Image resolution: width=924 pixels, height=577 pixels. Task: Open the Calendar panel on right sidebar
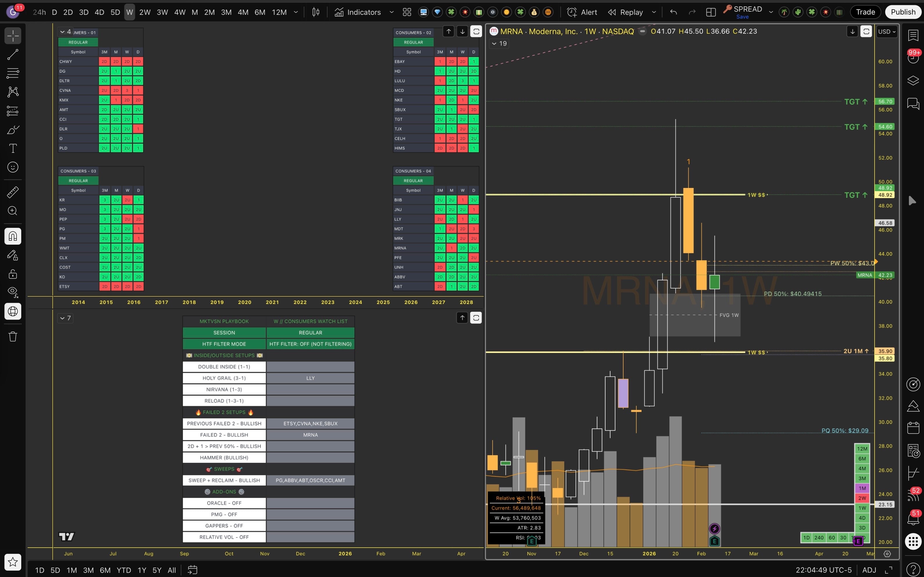tap(913, 428)
